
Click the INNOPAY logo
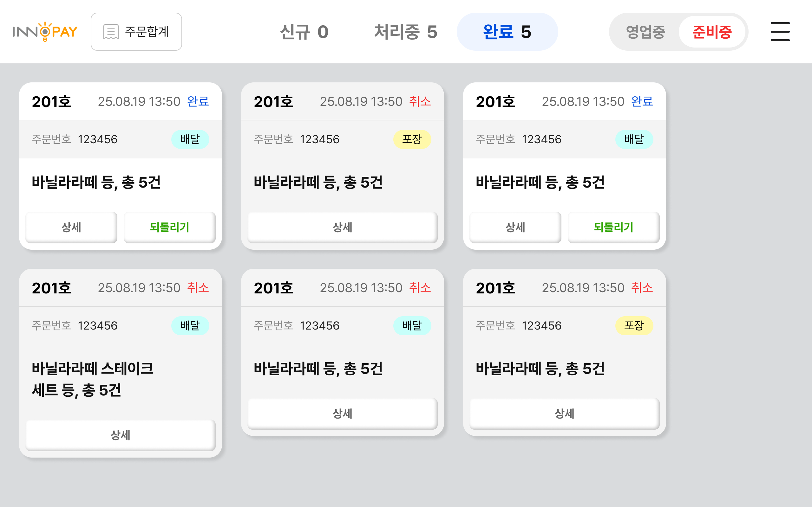(45, 31)
